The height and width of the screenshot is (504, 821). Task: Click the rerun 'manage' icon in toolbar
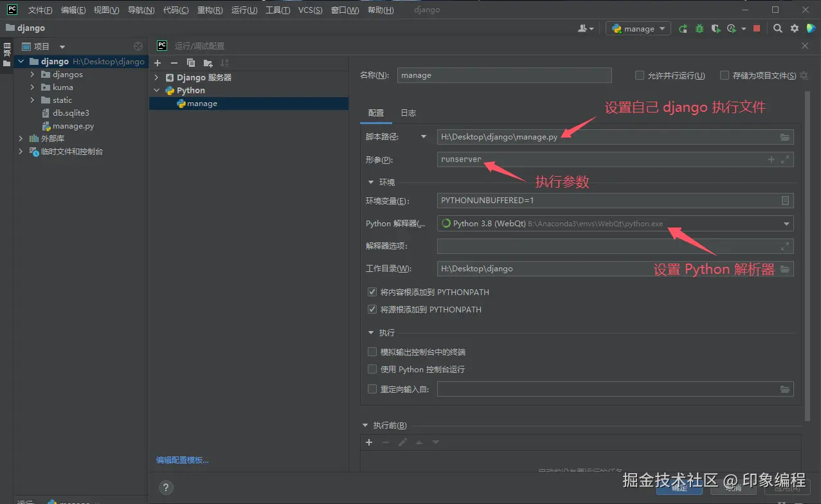pos(683,29)
